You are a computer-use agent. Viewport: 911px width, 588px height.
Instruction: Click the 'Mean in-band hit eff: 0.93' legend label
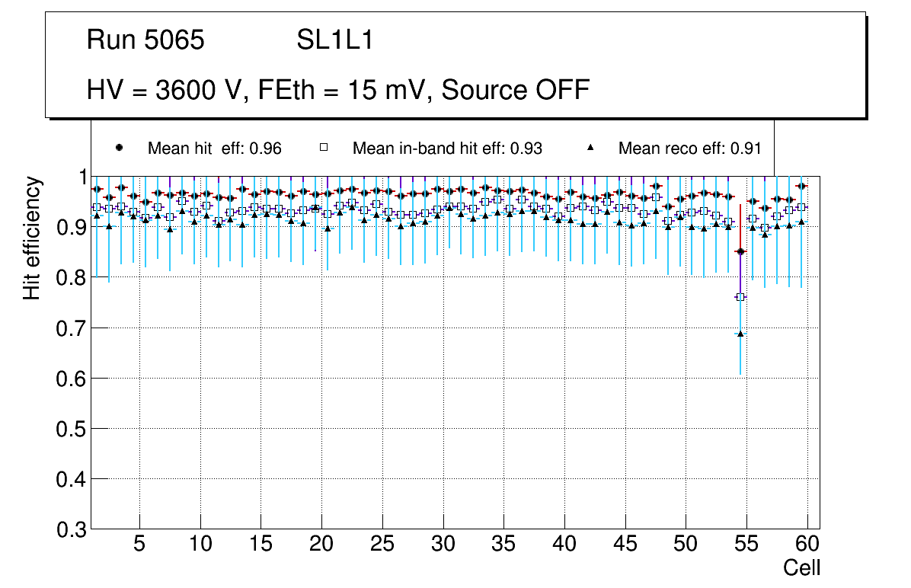point(447,149)
